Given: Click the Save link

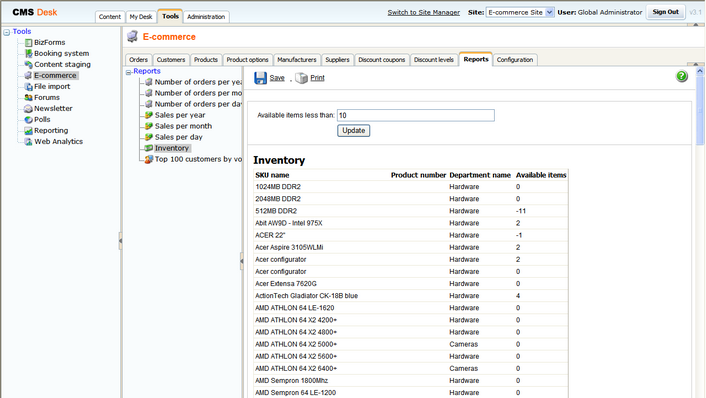Looking at the screenshot, I should [277, 78].
